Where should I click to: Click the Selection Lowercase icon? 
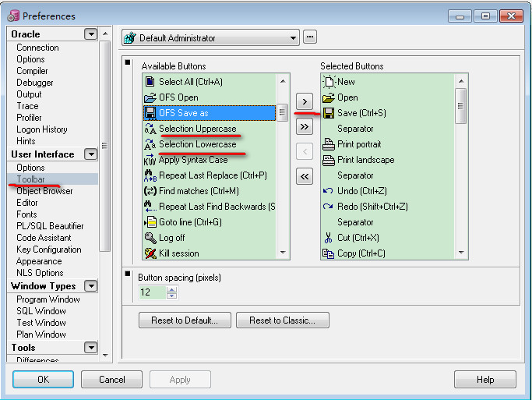click(150, 144)
